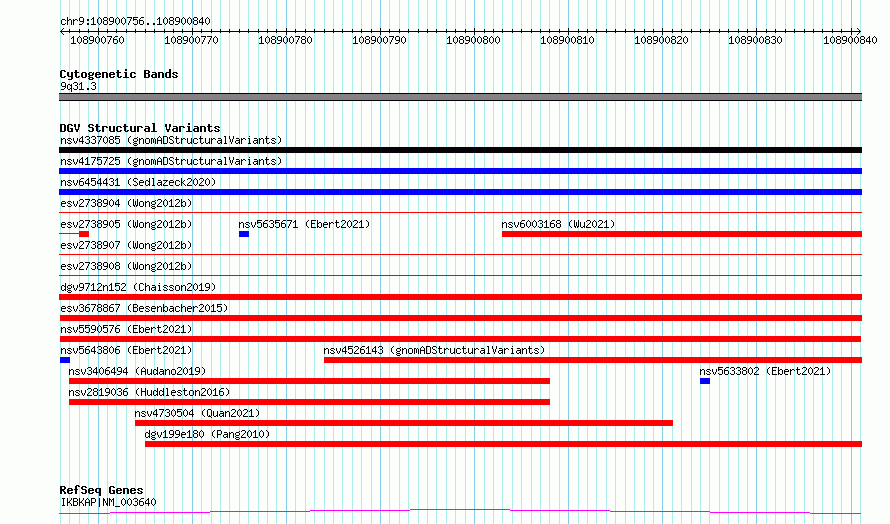Click the red nsv4730504 variant bar
The image size is (890, 524).
pyautogui.click(x=404, y=423)
